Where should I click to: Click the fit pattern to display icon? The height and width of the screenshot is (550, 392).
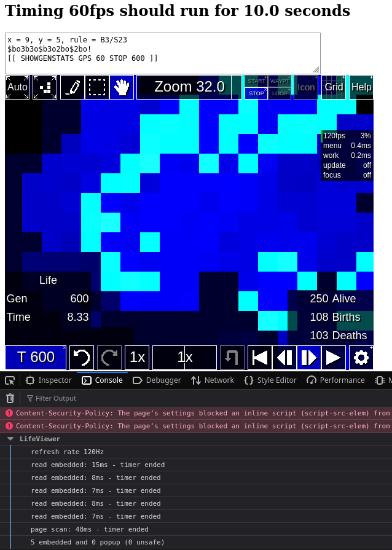coord(45,87)
